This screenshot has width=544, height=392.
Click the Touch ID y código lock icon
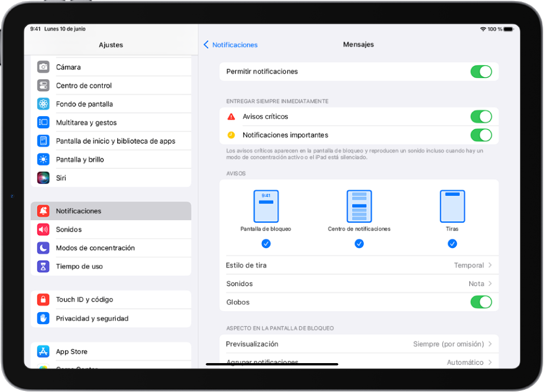click(43, 299)
